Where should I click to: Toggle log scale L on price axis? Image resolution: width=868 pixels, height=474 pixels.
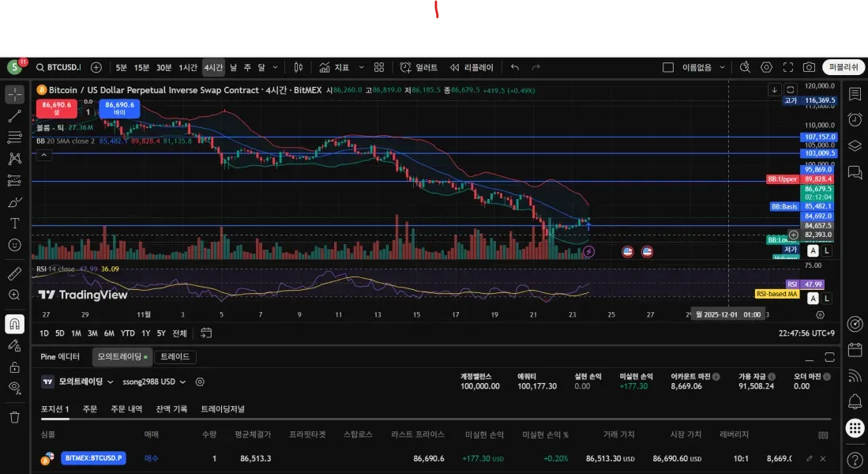pyautogui.click(x=826, y=251)
